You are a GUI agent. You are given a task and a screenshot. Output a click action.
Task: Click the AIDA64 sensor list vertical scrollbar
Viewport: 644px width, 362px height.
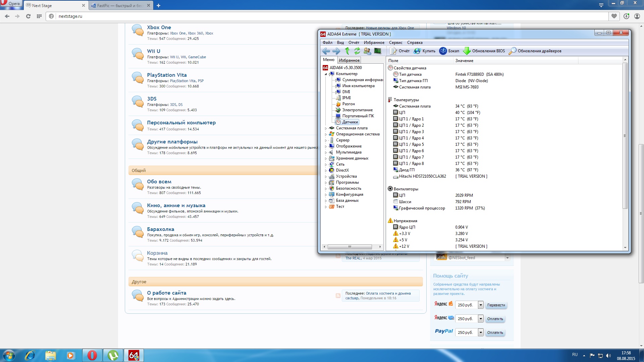[x=625, y=135]
